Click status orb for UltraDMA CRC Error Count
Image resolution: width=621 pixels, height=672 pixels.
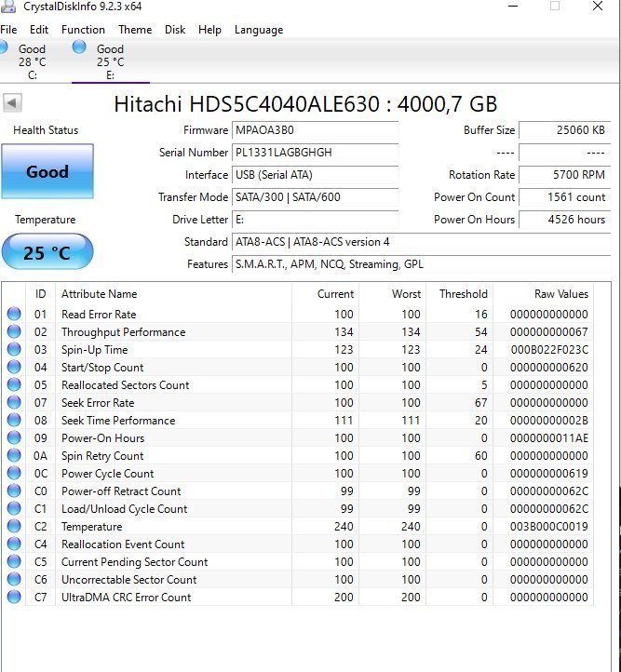(x=14, y=597)
